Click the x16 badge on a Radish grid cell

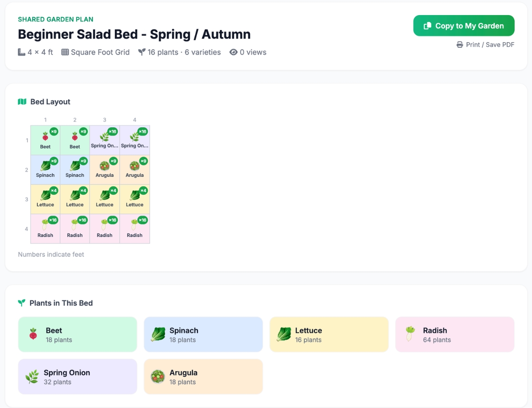tap(53, 220)
